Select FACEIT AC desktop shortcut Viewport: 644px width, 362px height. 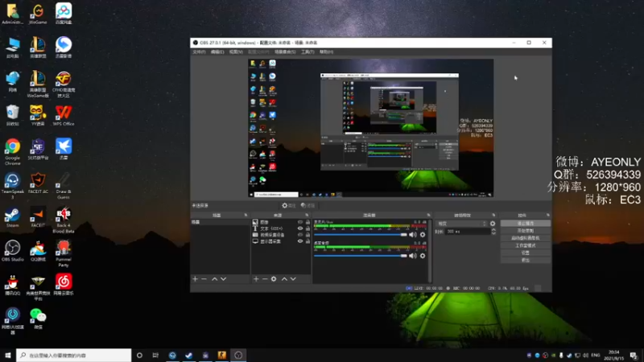[38, 183]
